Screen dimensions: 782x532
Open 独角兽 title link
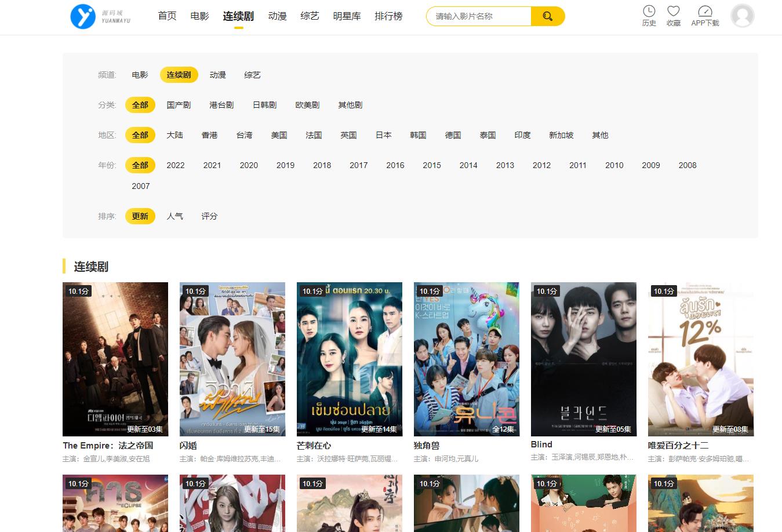427,445
